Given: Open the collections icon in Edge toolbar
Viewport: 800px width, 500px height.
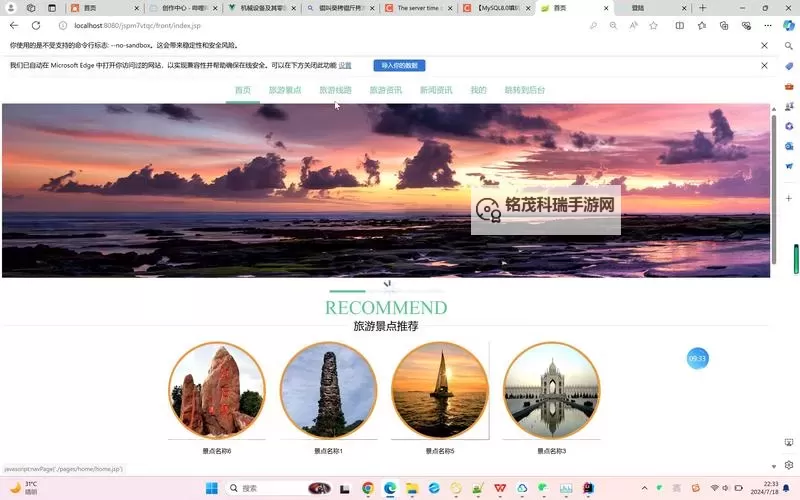Looking at the screenshot, I should (x=724, y=26).
